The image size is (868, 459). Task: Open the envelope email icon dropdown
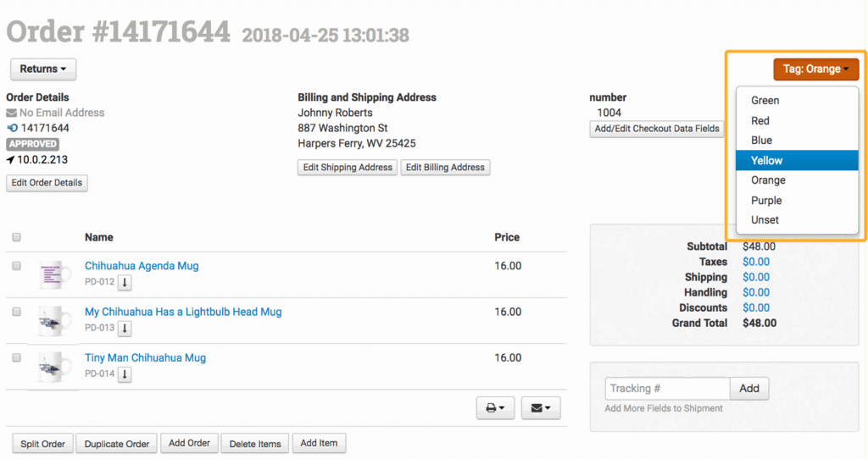540,409
